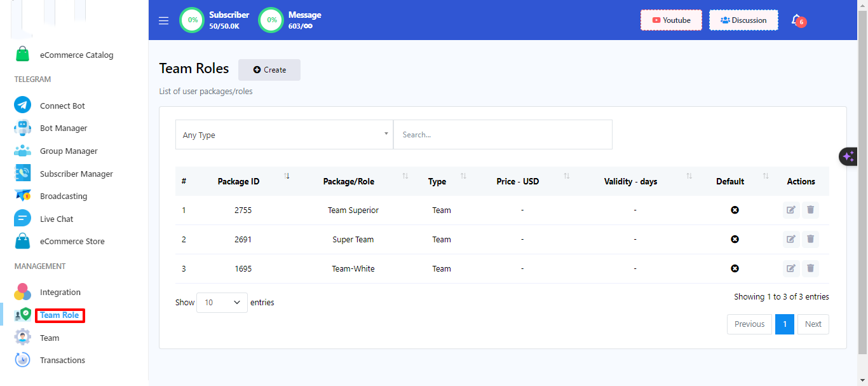Click the Default status icon for Team-White
The width and height of the screenshot is (868, 386).
(735, 268)
